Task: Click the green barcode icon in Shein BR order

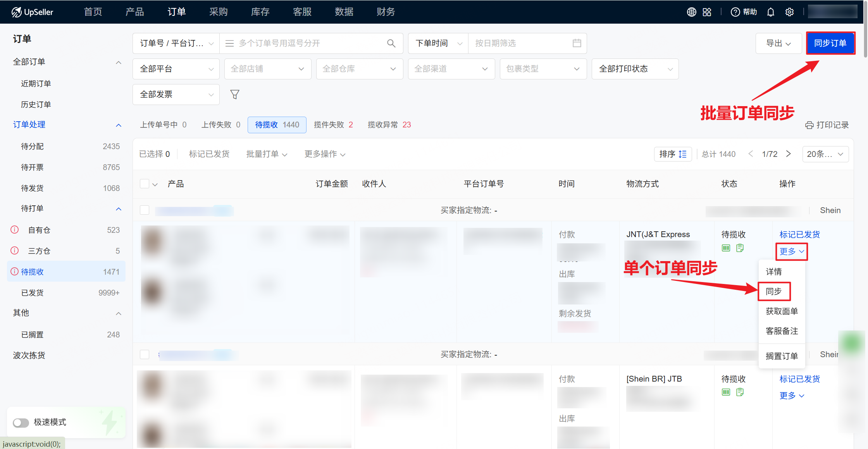Action: click(x=726, y=392)
